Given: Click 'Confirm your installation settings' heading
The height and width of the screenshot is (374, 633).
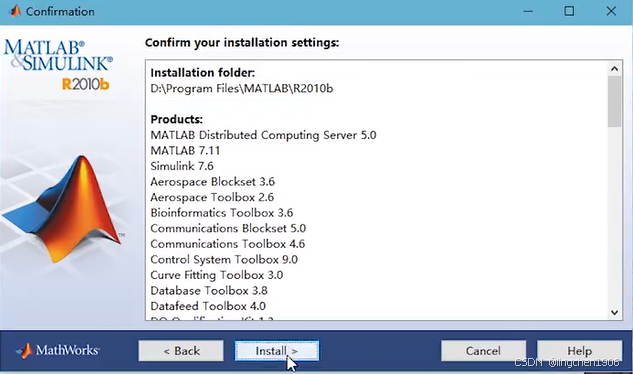Looking at the screenshot, I should (242, 43).
